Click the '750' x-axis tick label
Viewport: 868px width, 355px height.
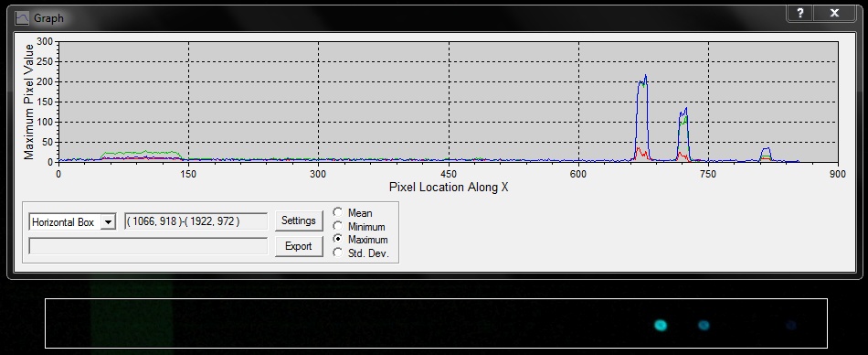tap(708, 174)
